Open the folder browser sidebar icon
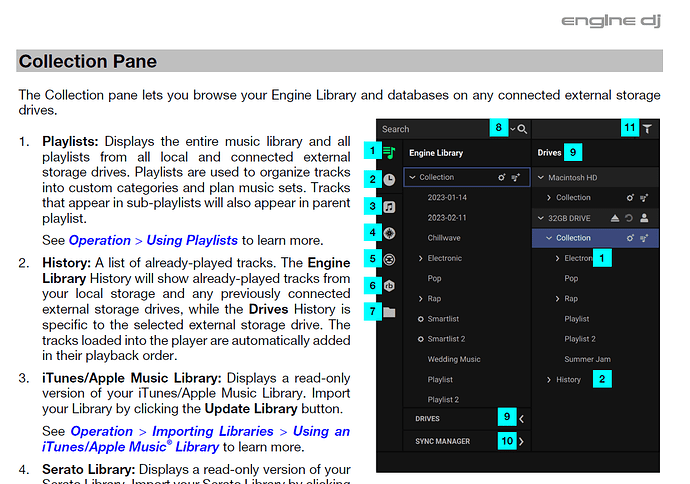The width and height of the screenshot is (690, 484). (389, 312)
